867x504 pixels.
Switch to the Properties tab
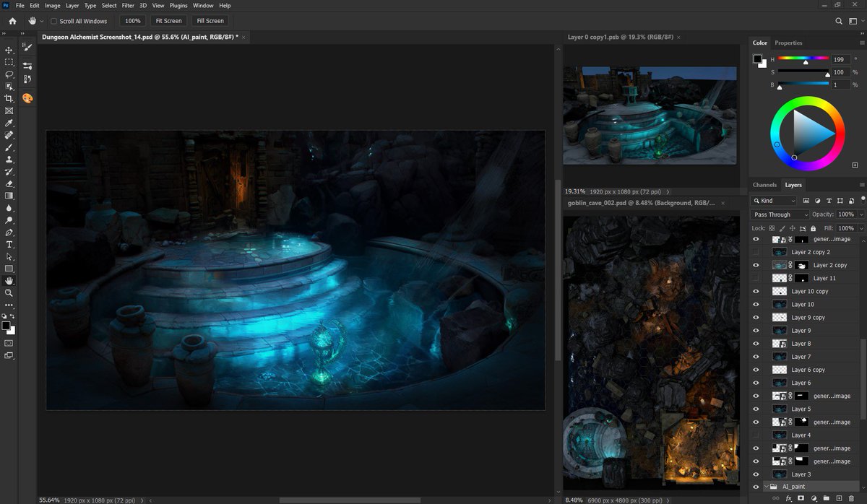788,43
